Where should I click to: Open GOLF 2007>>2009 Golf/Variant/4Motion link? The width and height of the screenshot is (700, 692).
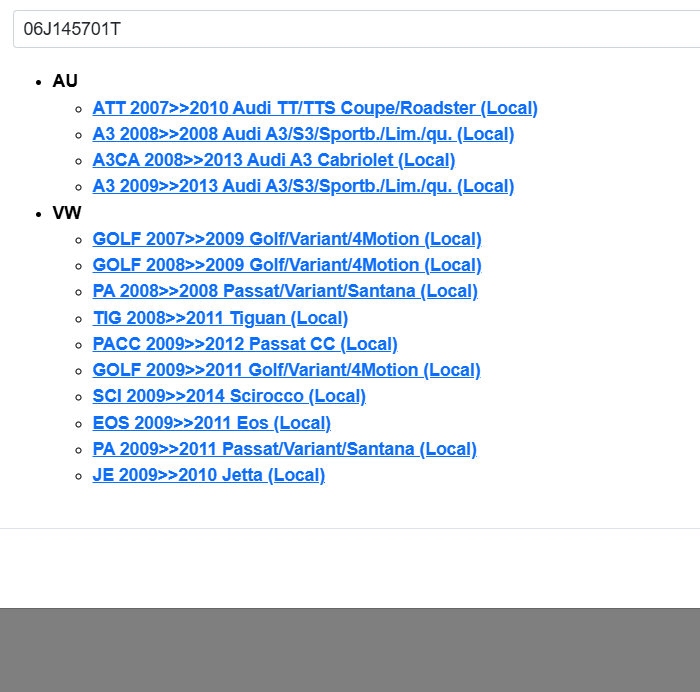click(287, 239)
